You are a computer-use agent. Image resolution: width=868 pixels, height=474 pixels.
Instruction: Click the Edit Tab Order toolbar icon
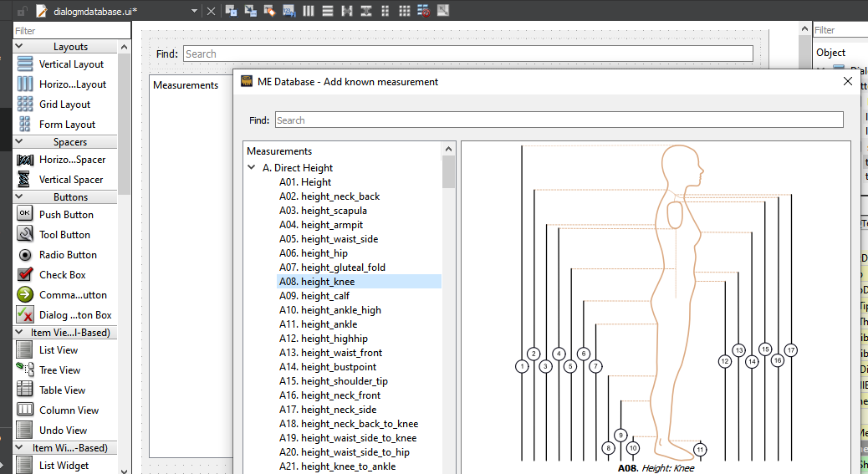pyautogui.click(x=288, y=11)
